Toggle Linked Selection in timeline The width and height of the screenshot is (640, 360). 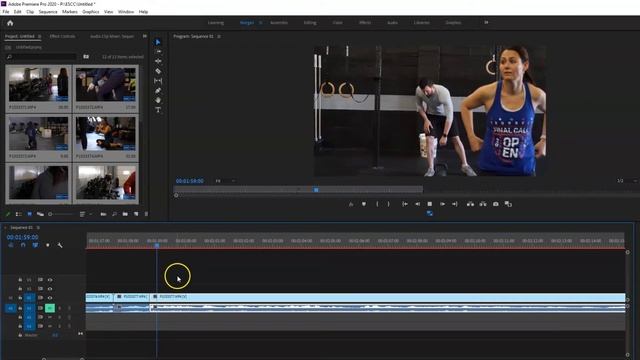click(35, 245)
